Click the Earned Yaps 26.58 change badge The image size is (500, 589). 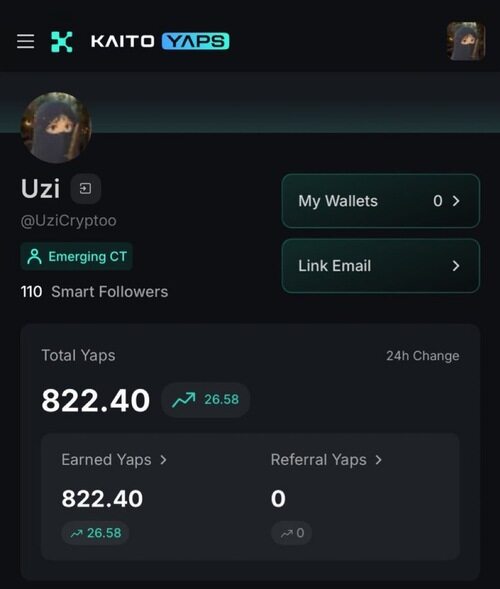(x=95, y=533)
